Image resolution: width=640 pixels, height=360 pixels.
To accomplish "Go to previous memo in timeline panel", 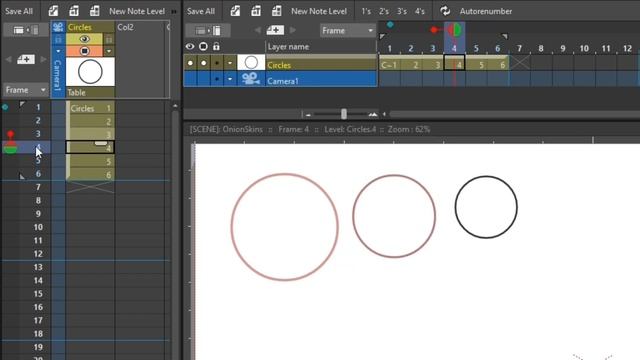I will tap(258, 30).
